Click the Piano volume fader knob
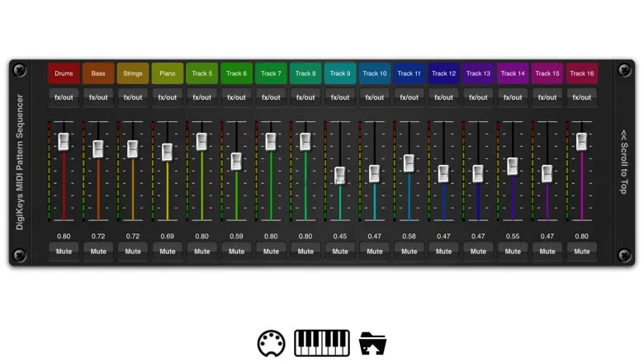The height and width of the screenshot is (362, 644). [167, 152]
